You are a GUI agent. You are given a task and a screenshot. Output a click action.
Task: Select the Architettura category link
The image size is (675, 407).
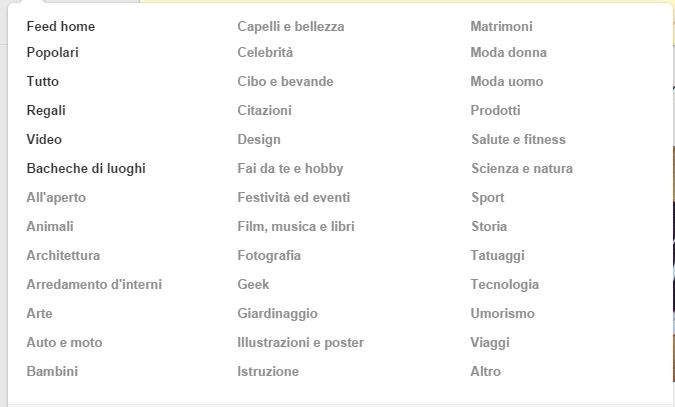click(x=63, y=255)
